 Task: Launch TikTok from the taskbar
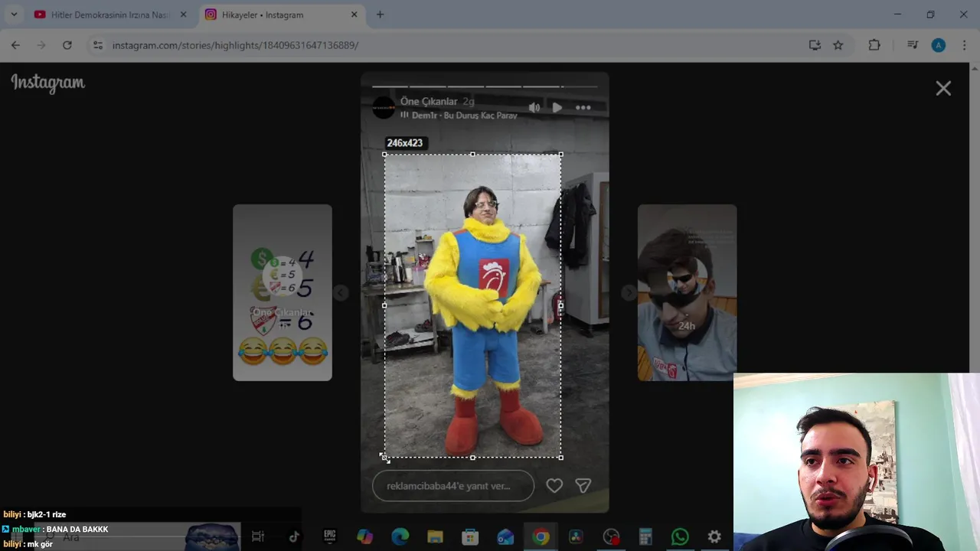294,537
